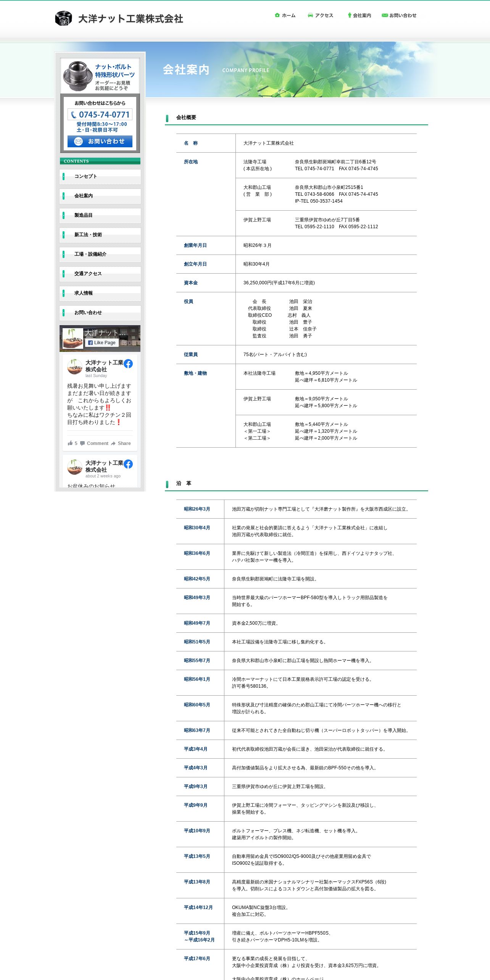
Task: Click the 75名(パート・アルバイト含む) employee count
Action: (275, 355)
